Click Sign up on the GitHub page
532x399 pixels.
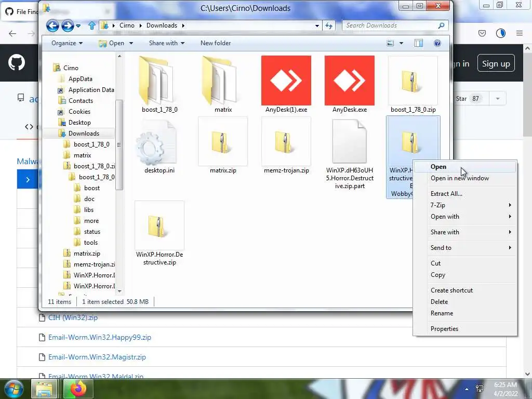496,63
